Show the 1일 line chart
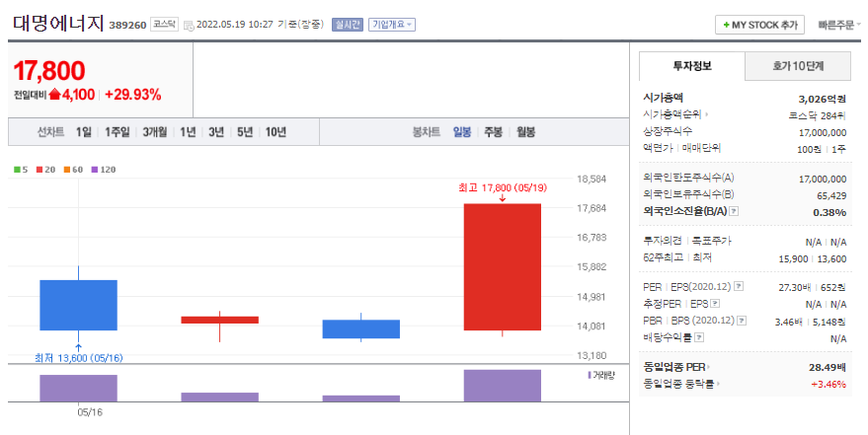This screenshot has width=868, height=435. pyautogui.click(x=84, y=132)
